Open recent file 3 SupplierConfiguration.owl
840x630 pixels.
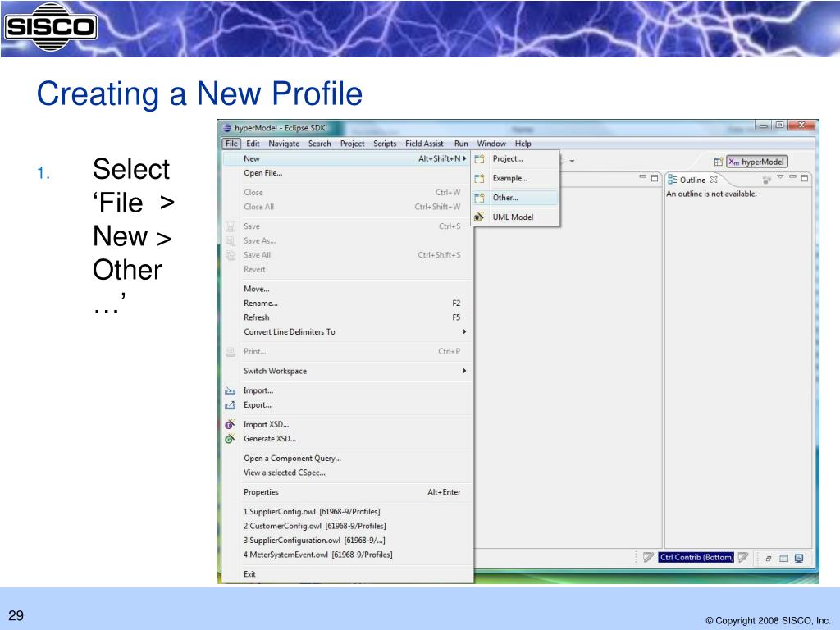[347, 541]
